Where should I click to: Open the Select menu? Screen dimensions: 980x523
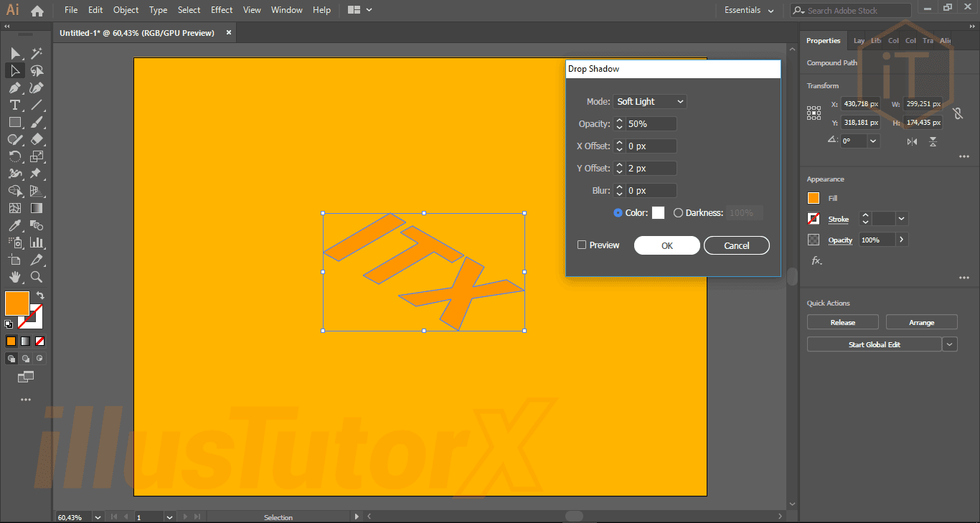(189, 10)
